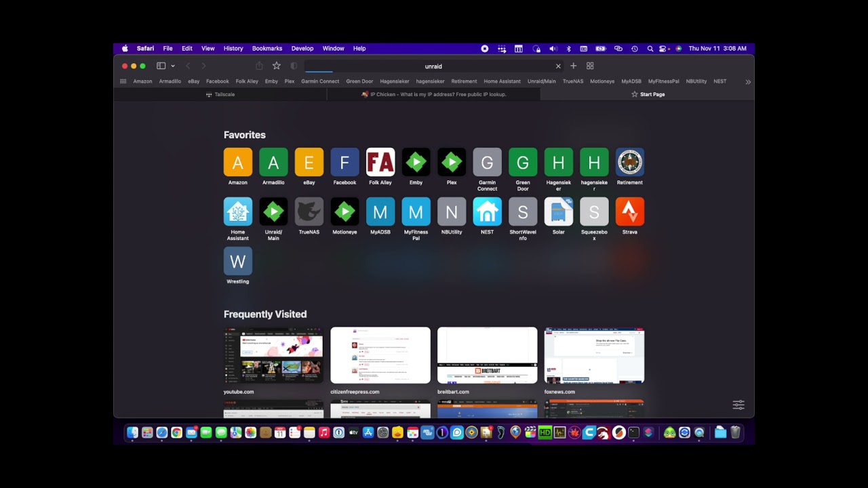The image size is (868, 488).
Task: Click Home Assistant in the favorites bar
Action: 502,81
